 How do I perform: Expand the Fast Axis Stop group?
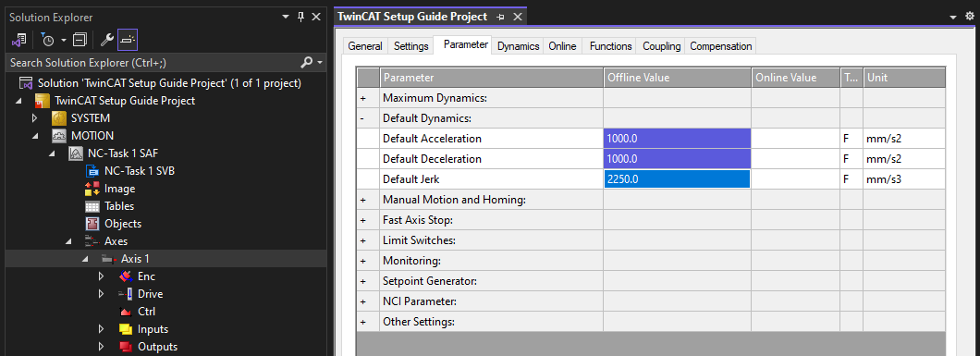click(x=363, y=220)
